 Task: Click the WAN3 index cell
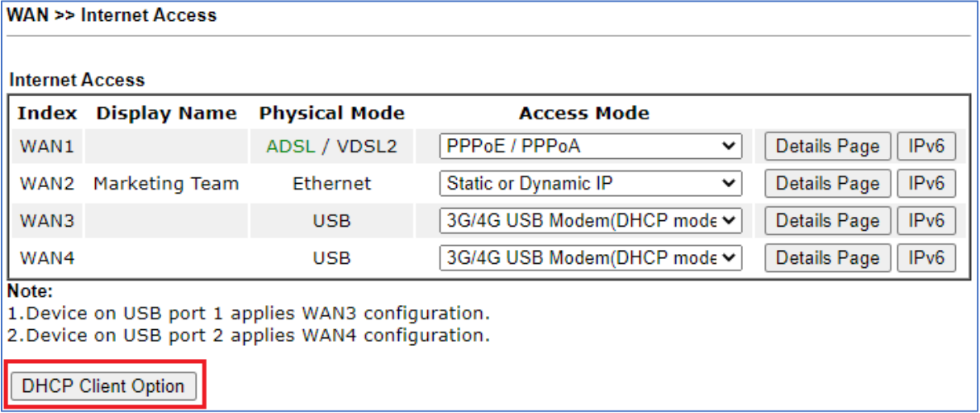(47, 221)
